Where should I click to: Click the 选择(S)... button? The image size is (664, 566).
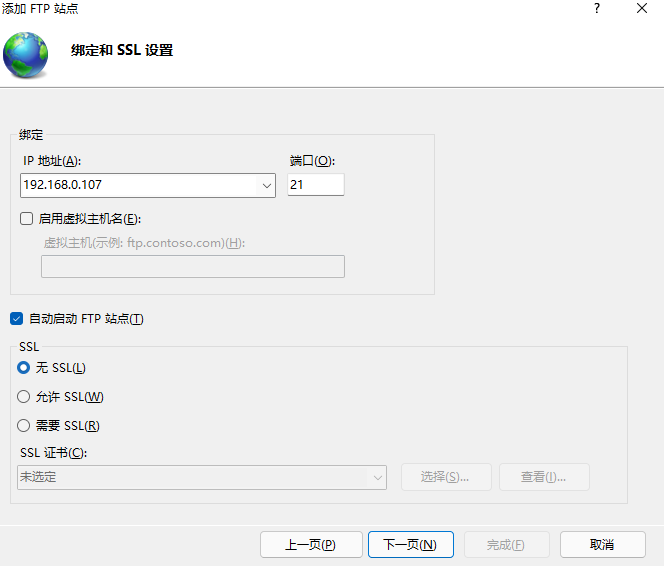[446, 477]
